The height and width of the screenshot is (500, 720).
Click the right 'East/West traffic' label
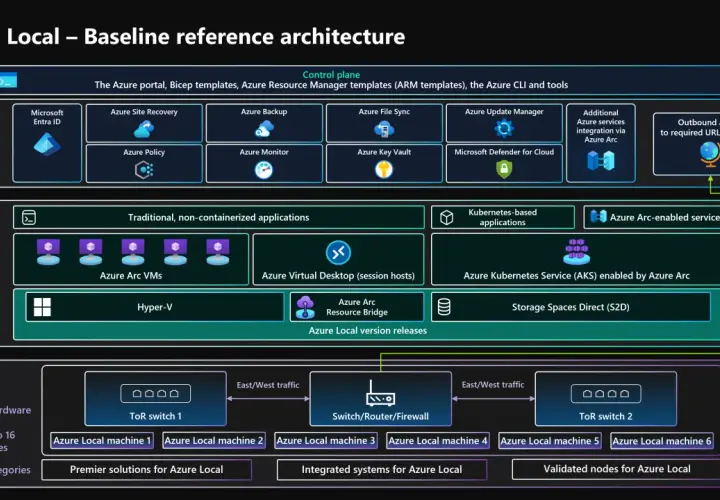click(493, 384)
